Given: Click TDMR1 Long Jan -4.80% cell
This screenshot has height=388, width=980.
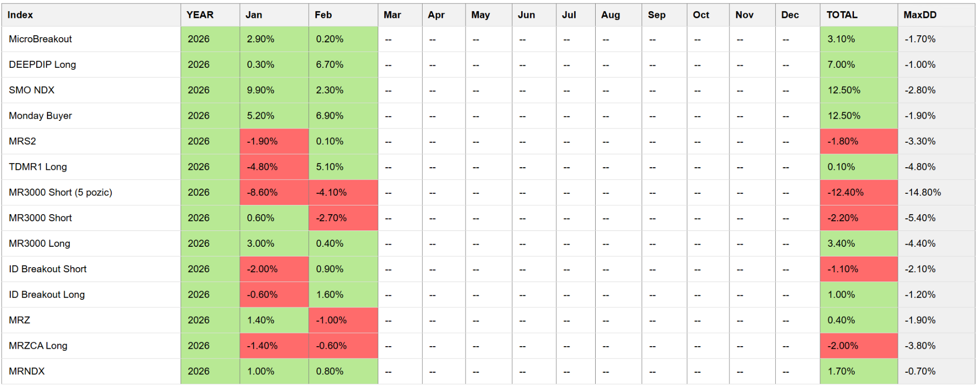Looking at the screenshot, I should coord(262,167).
